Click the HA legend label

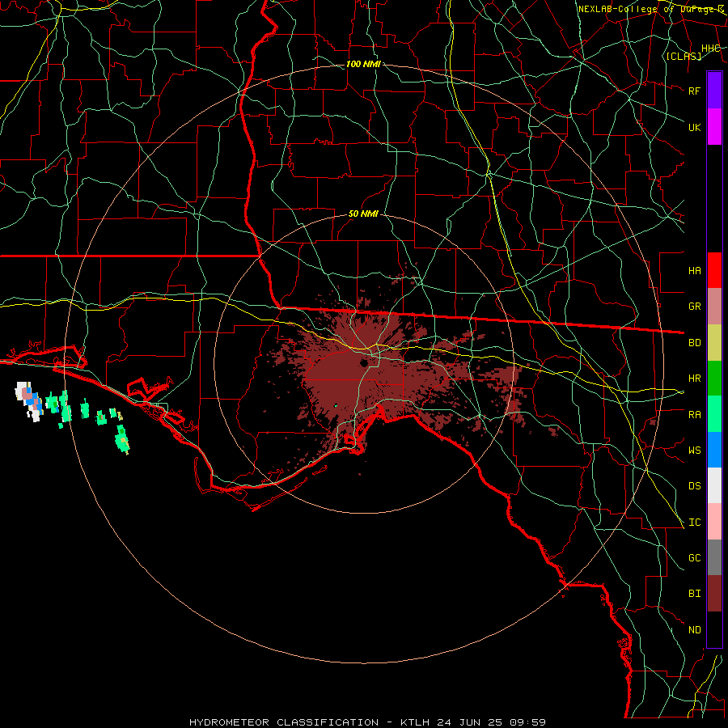click(x=694, y=270)
